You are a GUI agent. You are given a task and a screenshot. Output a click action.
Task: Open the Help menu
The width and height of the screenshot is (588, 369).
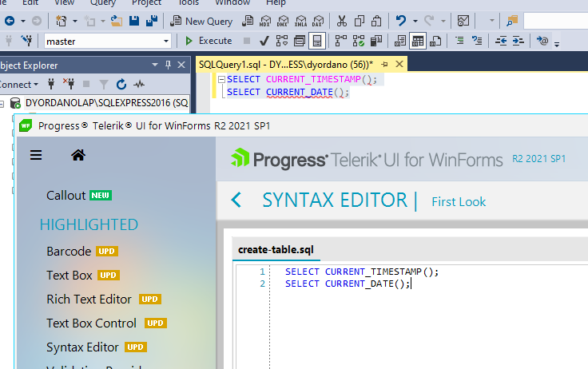pyautogui.click(x=276, y=2)
